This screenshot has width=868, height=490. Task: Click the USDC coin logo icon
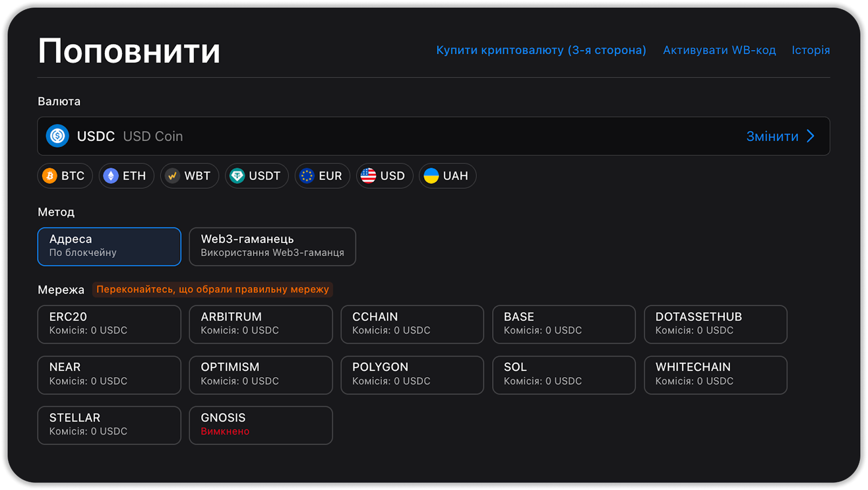click(x=58, y=136)
